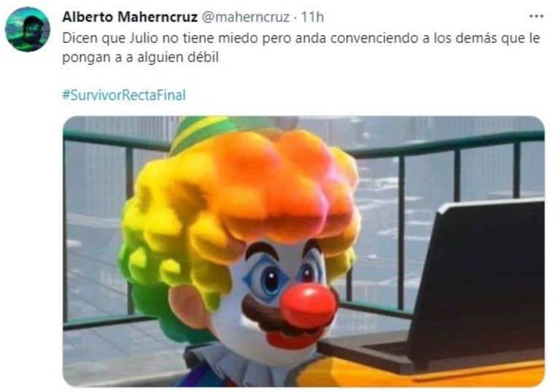Open the Alberto Maherncruz display name
Viewport: 560px width, 392px height.
point(130,17)
